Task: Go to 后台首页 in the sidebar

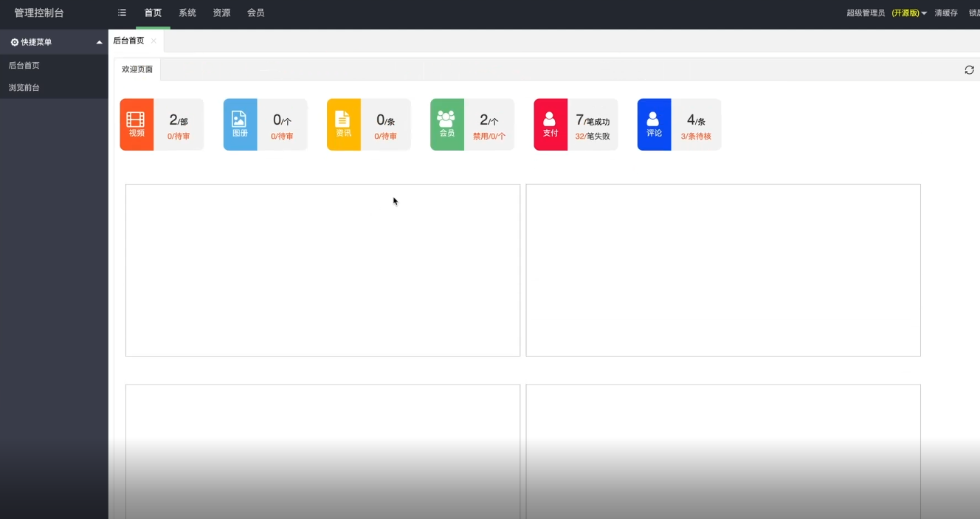Action: (x=24, y=66)
